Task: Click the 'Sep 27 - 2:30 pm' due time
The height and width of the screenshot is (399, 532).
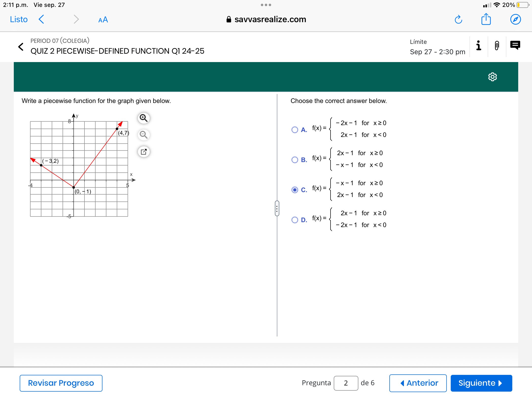Action: 437,52
